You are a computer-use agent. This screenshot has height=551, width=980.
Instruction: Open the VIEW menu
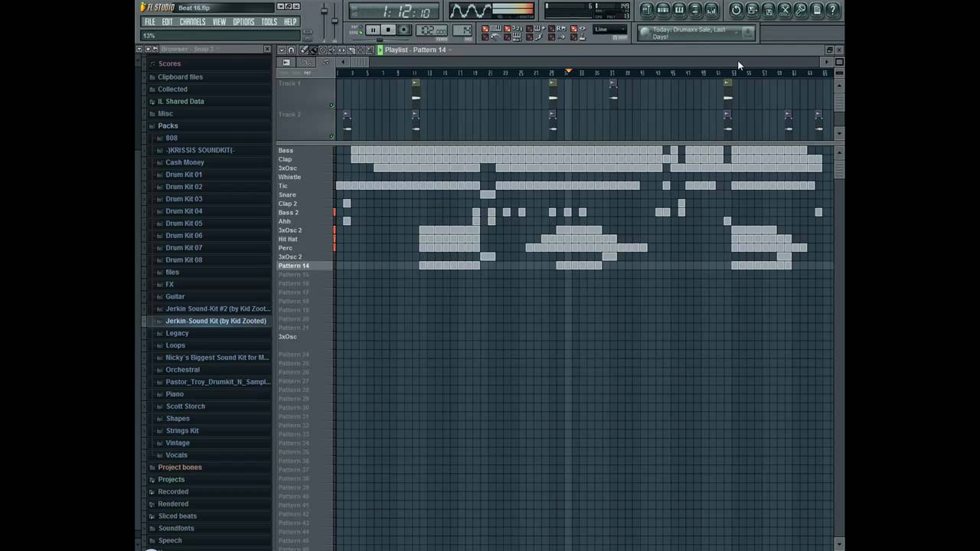pos(219,22)
